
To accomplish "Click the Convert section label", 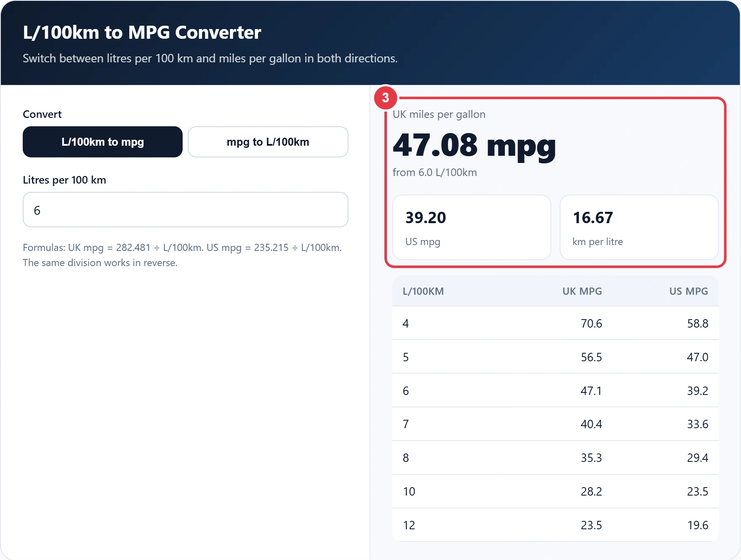I will click(x=42, y=115).
